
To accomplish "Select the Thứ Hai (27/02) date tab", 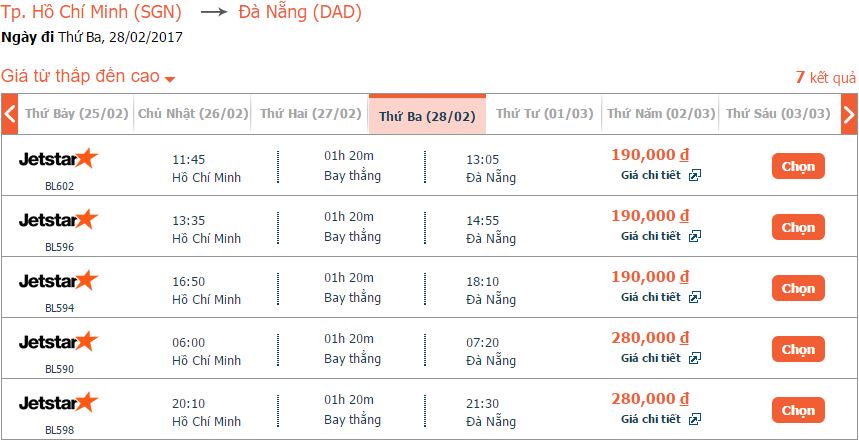I will (x=310, y=114).
